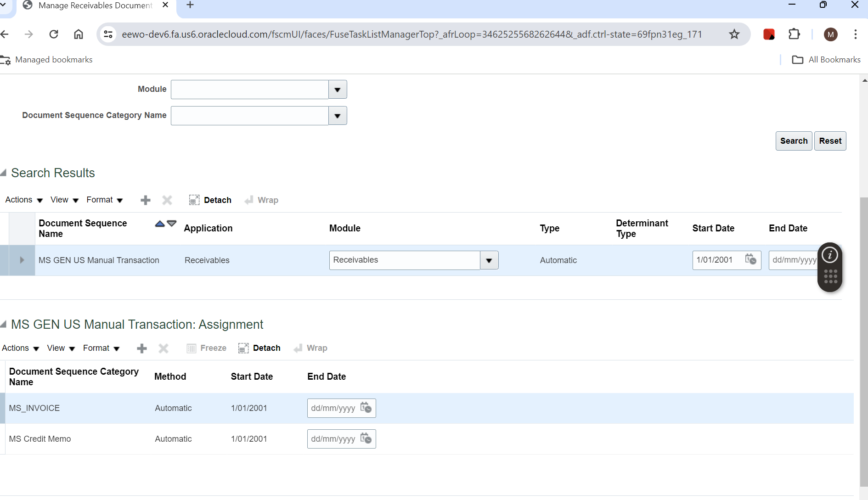Sort Document Sequence Name ascending
The height and width of the screenshot is (500, 868).
point(159,224)
